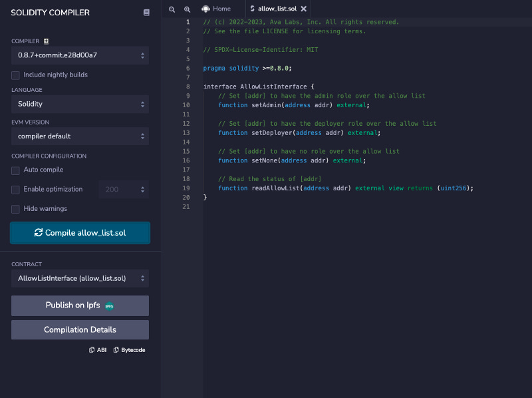The height and width of the screenshot is (398, 532).
Task: Copy ABI to clipboard
Action: (98, 350)
